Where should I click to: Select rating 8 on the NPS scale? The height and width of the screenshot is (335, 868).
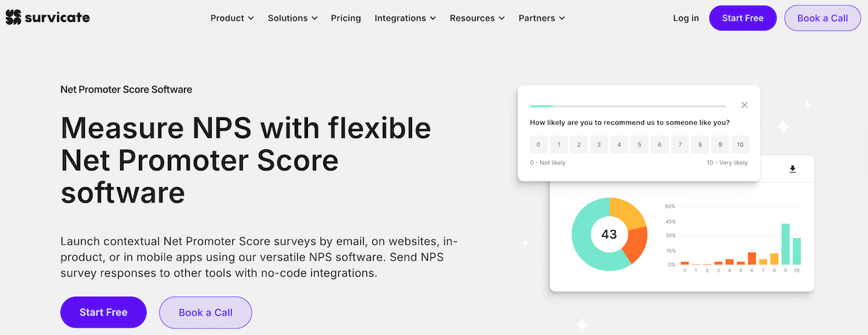coord(699,145)
